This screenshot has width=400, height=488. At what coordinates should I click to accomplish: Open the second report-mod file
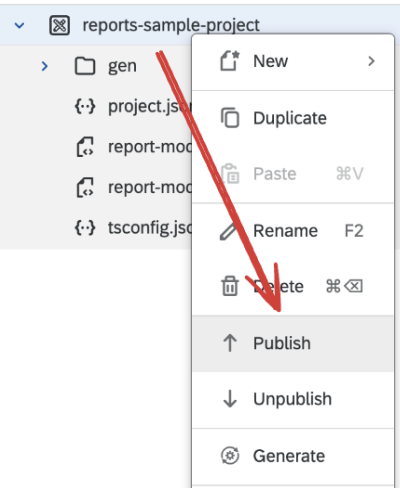pos(96,187)
